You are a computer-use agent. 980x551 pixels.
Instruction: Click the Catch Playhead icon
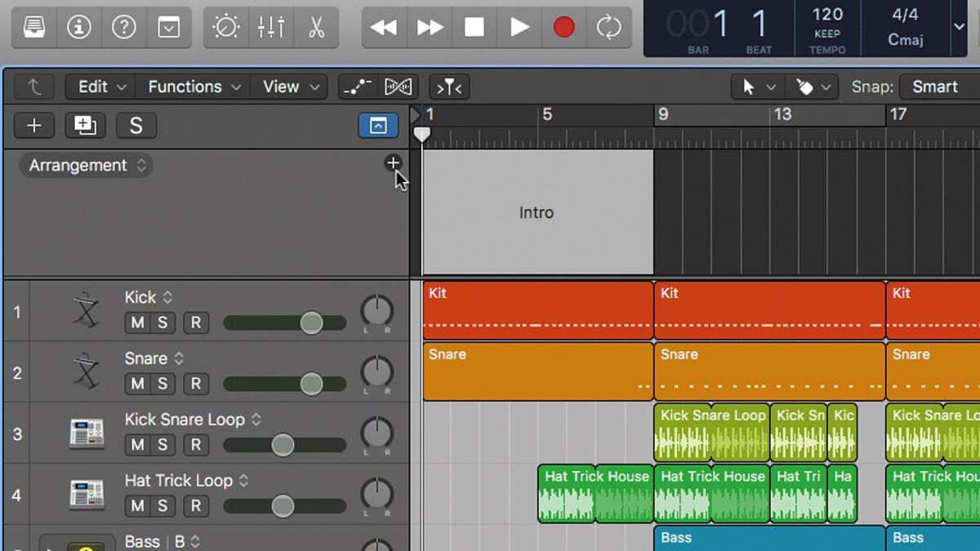tap(448, 87)
